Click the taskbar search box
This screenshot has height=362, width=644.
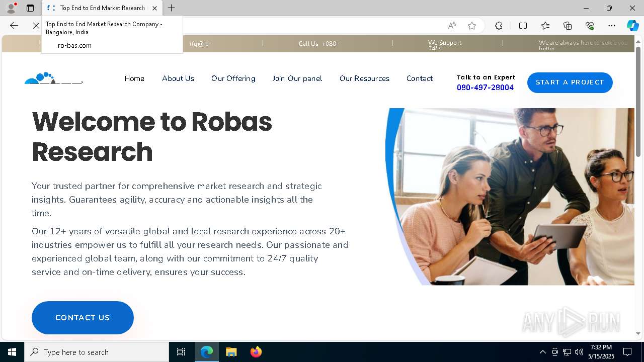(x=97, y=352)
